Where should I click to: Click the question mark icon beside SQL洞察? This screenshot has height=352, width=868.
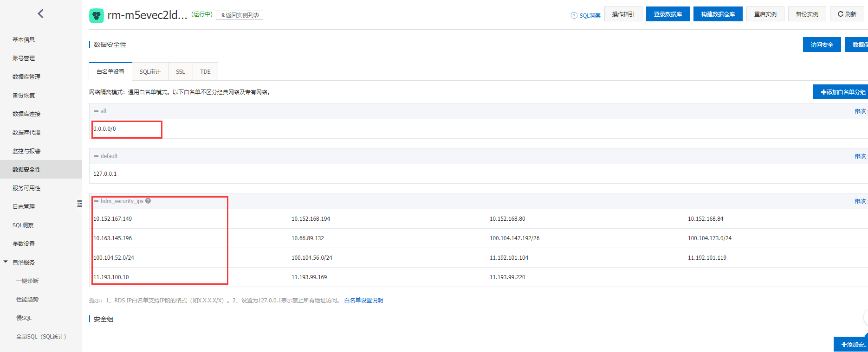[x=574, y=15]
